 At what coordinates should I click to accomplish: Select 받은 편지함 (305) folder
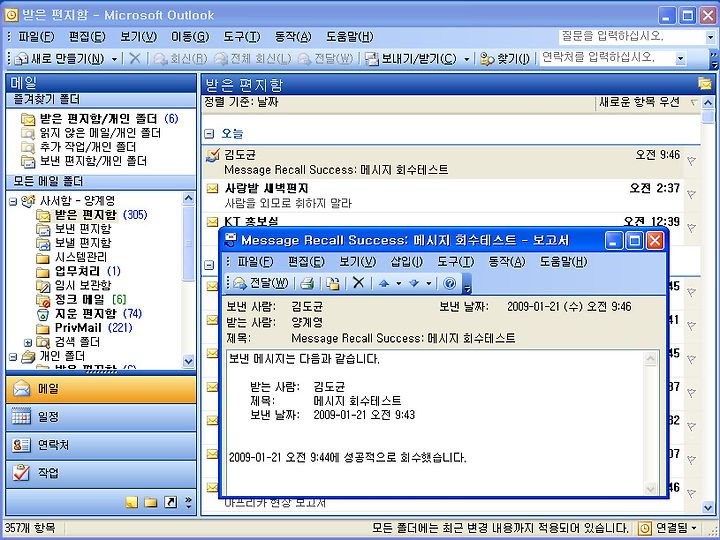click(92, 214)
